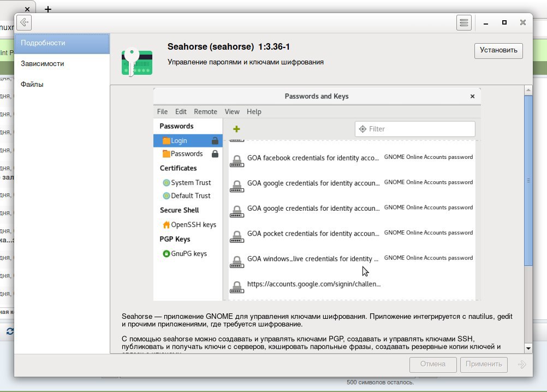Install Seahorse with the Установить button
This screenshot has height=392, width=547.
[498, 51]
